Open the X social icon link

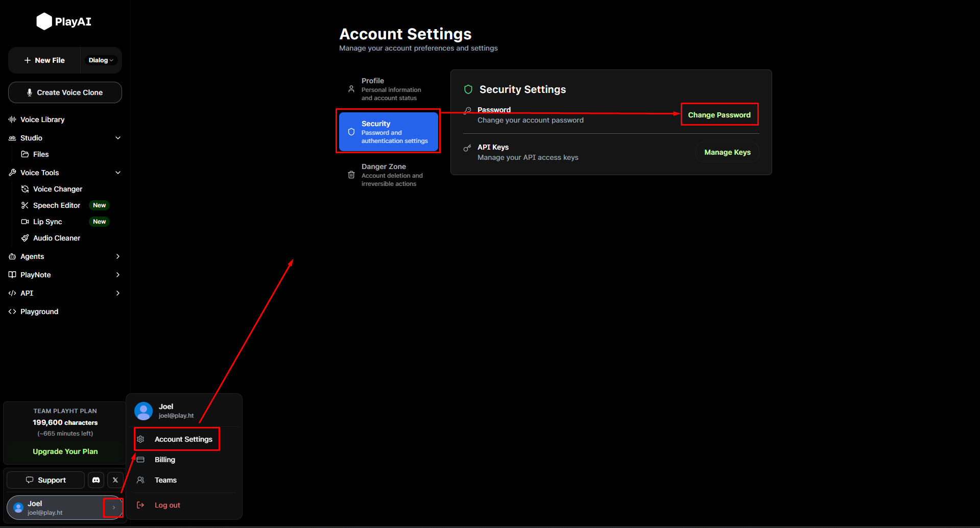115,480
